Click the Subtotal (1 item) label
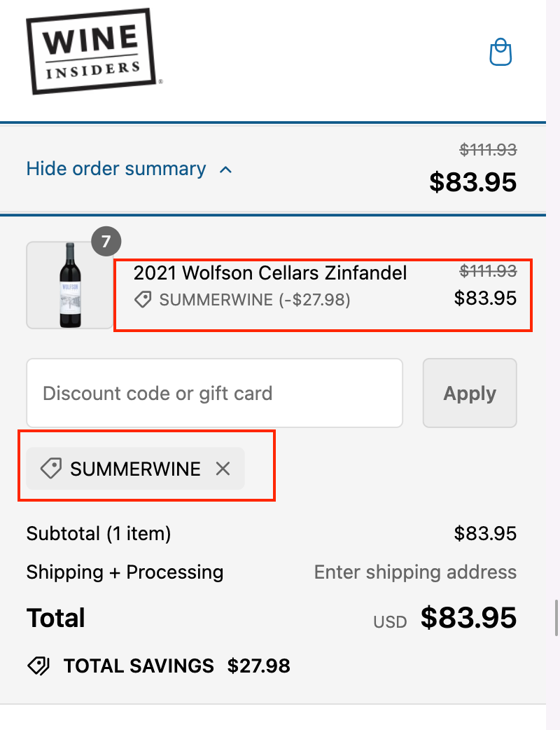560x730 pixels. tap(99, 534)
